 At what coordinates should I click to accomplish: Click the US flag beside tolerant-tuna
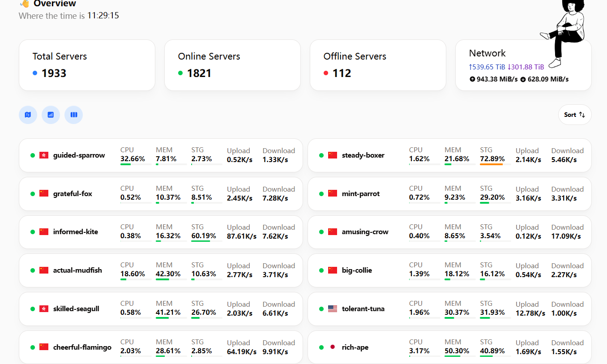click(x=333, y=309)
